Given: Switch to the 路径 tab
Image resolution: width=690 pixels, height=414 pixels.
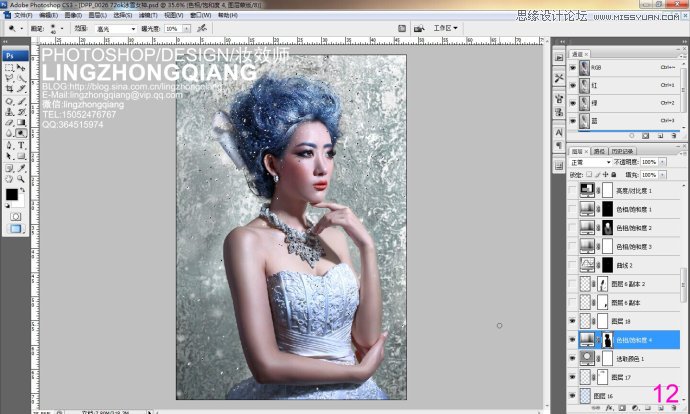Looking at the screenshot, I should pyautogui.click(x=599, y=151).
